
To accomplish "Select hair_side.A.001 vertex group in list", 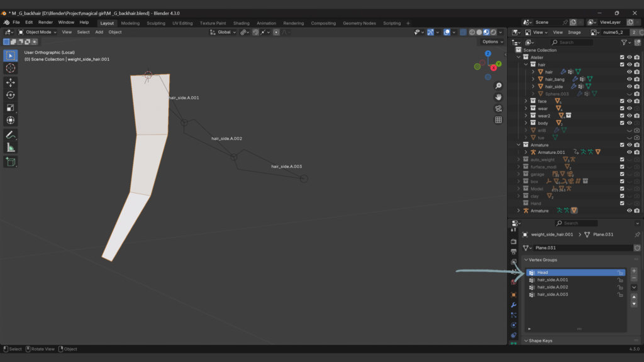I will click(553, 280).
